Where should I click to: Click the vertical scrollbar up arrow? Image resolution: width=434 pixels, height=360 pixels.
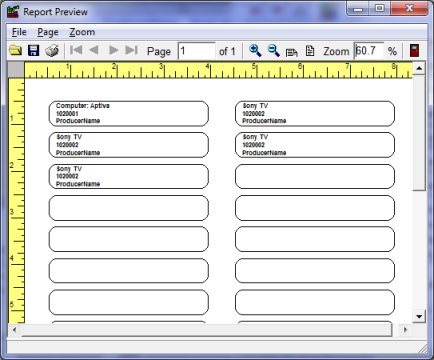419,68
